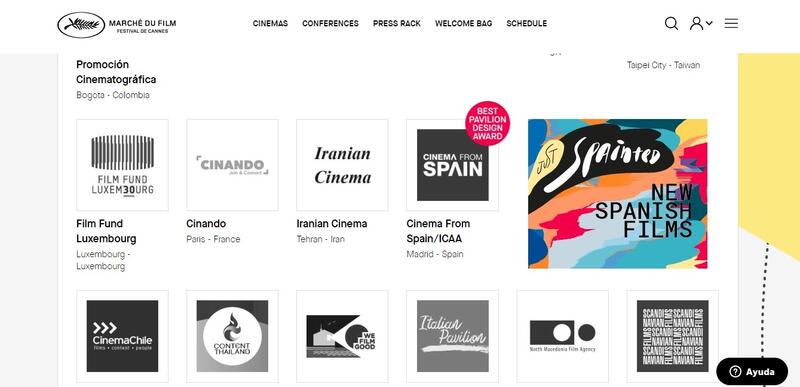Screen dimensions: 800x387
Task: Click the Cinando logo tile
Action: 232,165
